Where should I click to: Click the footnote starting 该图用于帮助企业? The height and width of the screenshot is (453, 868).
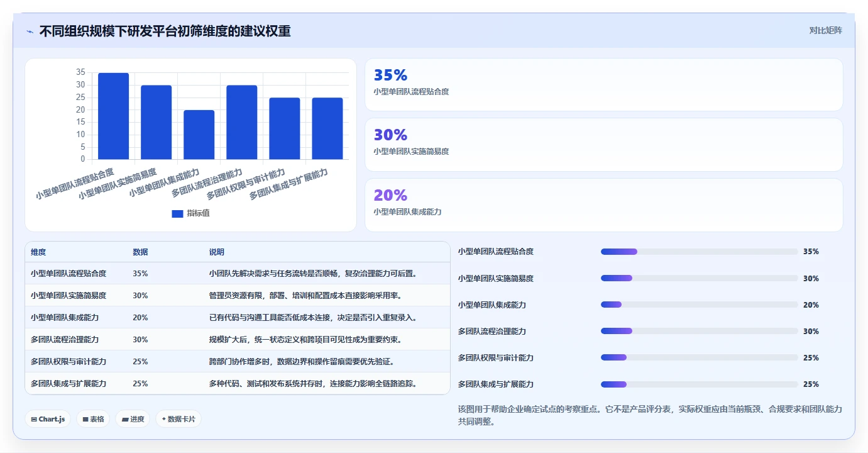click(x=651, y=415)
